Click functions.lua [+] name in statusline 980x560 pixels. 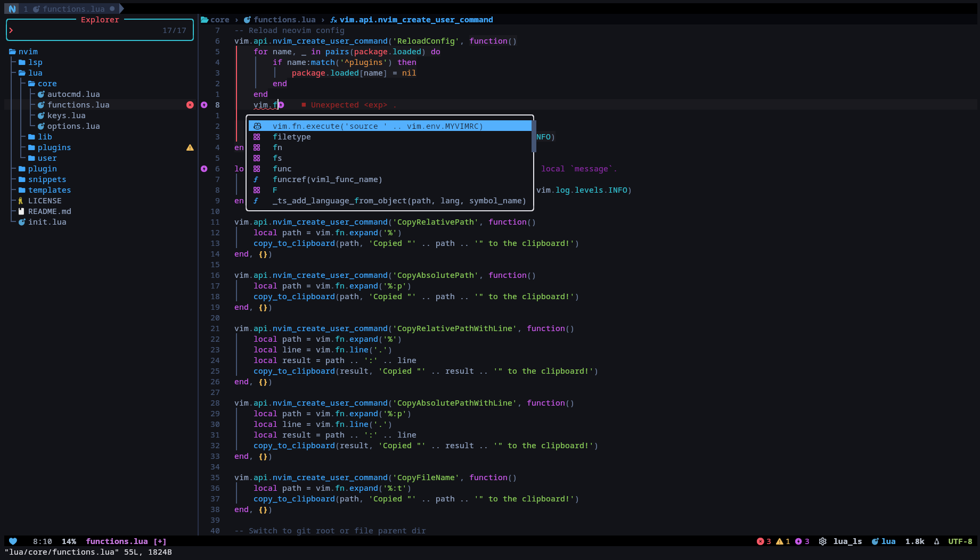tap(126, 541)
